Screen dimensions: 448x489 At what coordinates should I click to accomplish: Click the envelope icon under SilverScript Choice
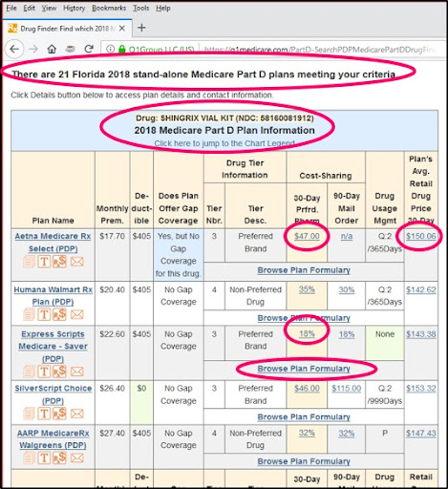click(x=76, y=414)
